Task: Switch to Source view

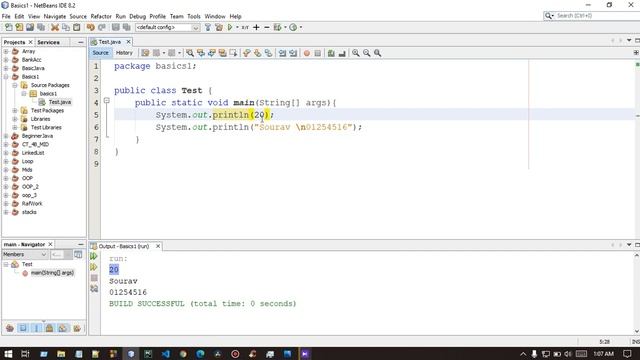Action: [100, 53]
